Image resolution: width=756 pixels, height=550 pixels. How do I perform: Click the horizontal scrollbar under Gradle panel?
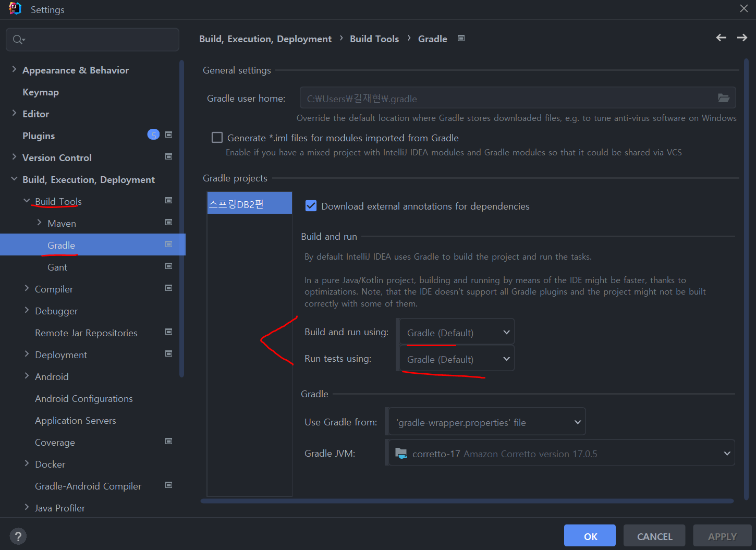[467, 501]
